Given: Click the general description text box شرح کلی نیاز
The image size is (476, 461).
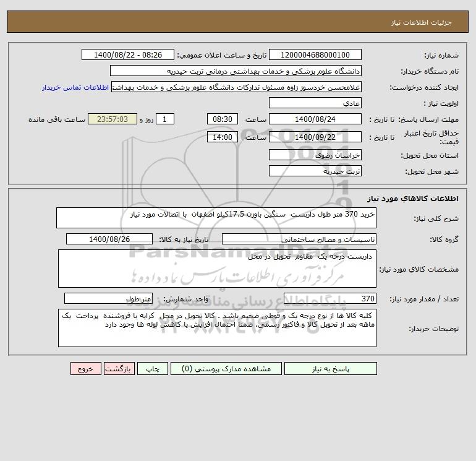Looking at the screenshot, I should click(216, 218).
